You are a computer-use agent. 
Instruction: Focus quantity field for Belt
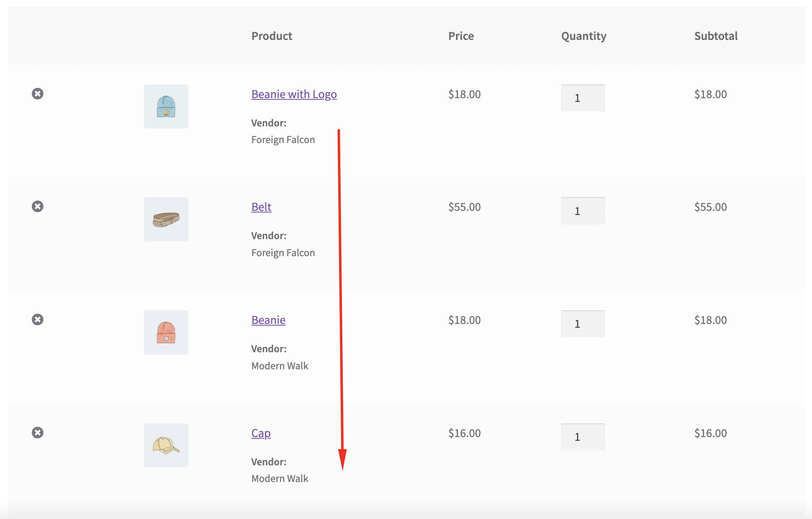(583, 211)
